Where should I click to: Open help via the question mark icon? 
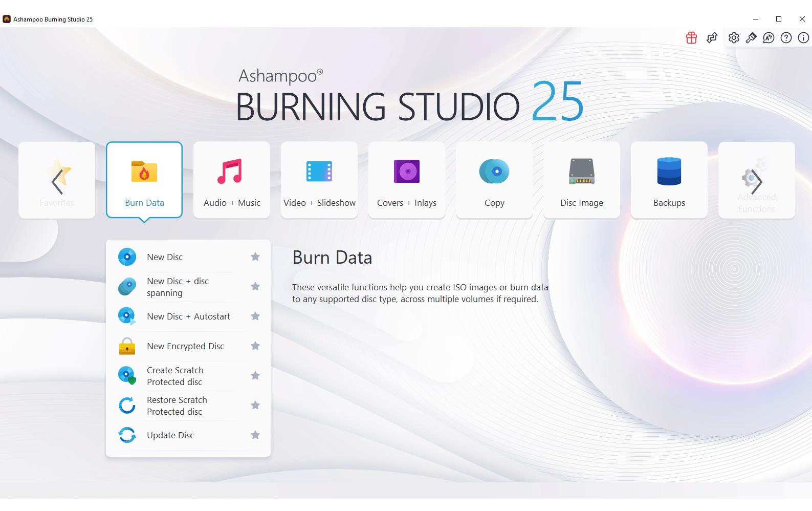pyautogui.click(x=786, y=38)
